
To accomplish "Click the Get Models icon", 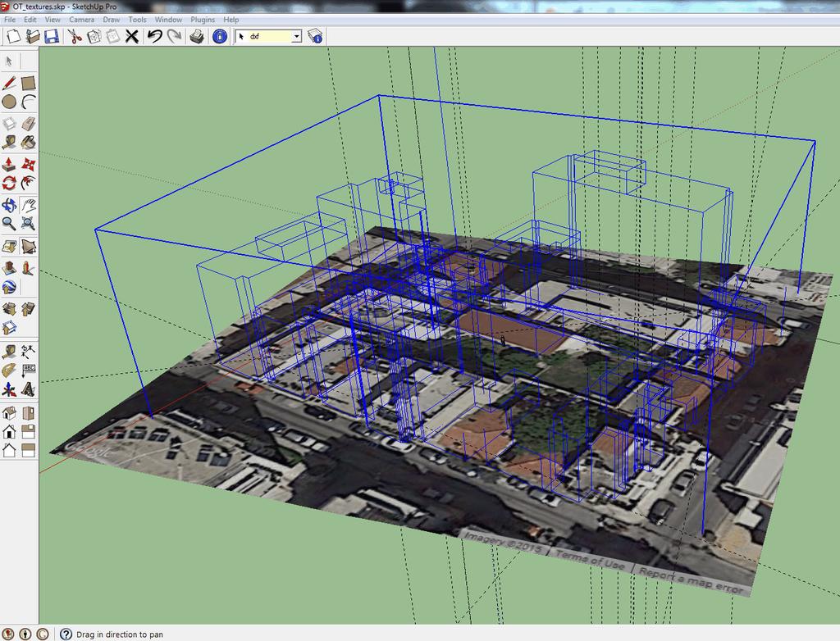I will [9, 308].
